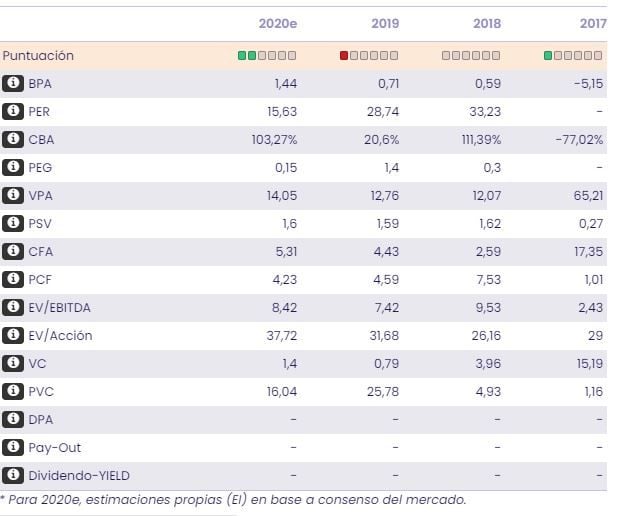617x516 pixels.
Task: Click the 2018 column header
Action: (488, 21)
